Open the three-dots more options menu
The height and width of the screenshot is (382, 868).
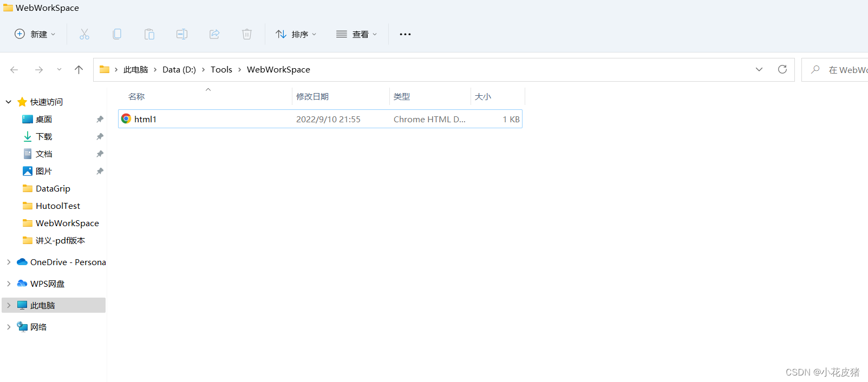point(405,34)
